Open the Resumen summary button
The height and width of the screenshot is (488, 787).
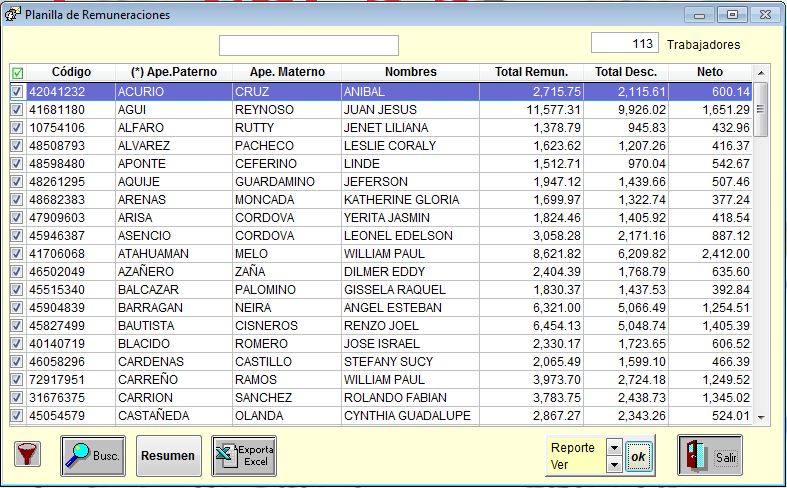point(168,456)
